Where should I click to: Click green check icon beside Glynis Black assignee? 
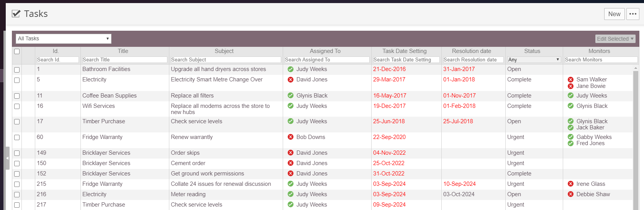click(x=291, y=96)
